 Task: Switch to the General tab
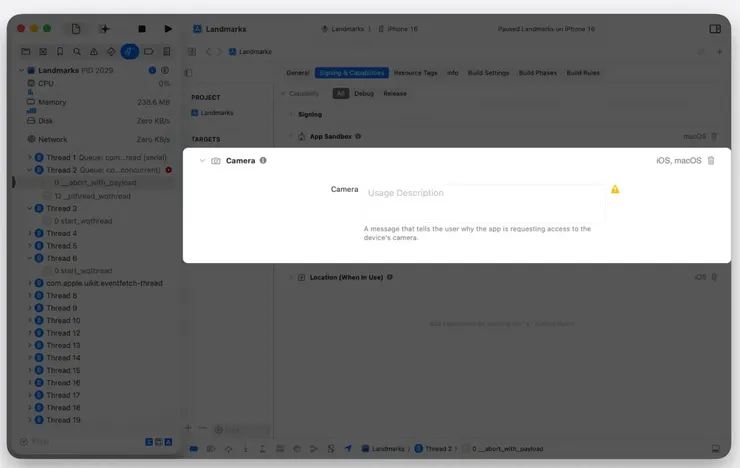pos(298,73)
